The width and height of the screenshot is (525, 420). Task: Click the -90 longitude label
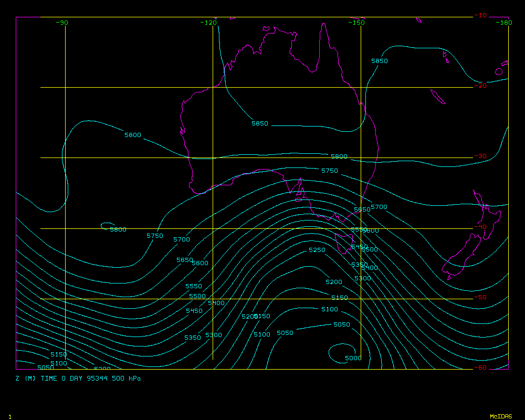coord(62,23)
